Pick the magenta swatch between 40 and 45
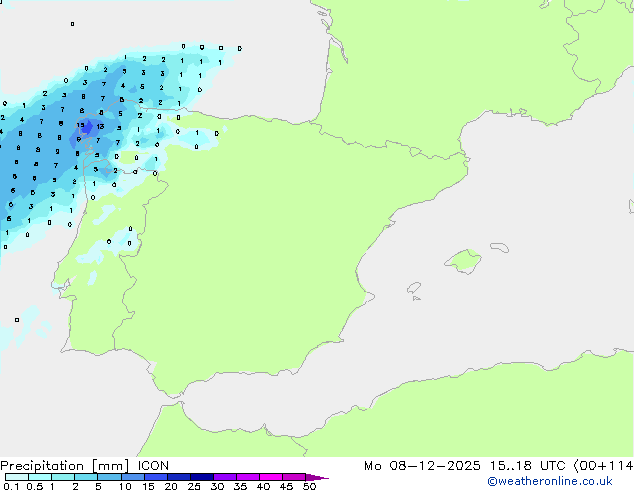Screen dimensions: 634x490 point(271,477)
